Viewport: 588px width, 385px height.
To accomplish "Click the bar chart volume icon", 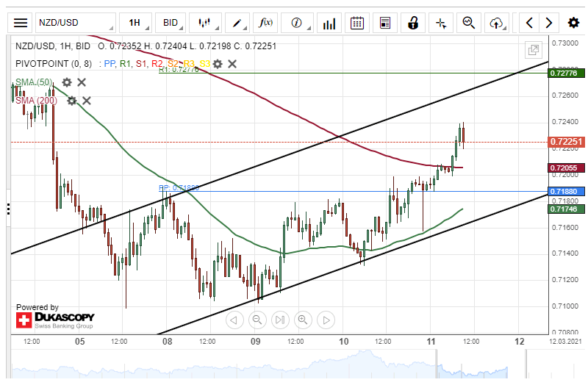I will 330,23.
